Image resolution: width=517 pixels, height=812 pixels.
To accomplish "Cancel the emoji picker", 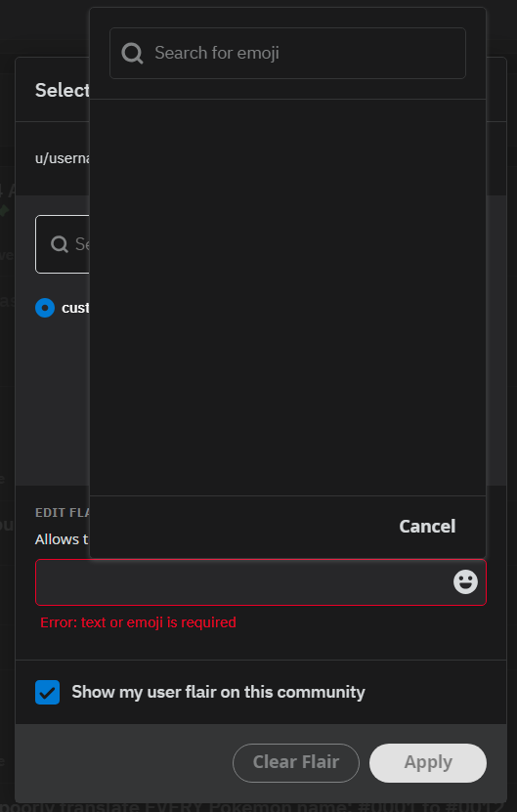I will point(427,526).
